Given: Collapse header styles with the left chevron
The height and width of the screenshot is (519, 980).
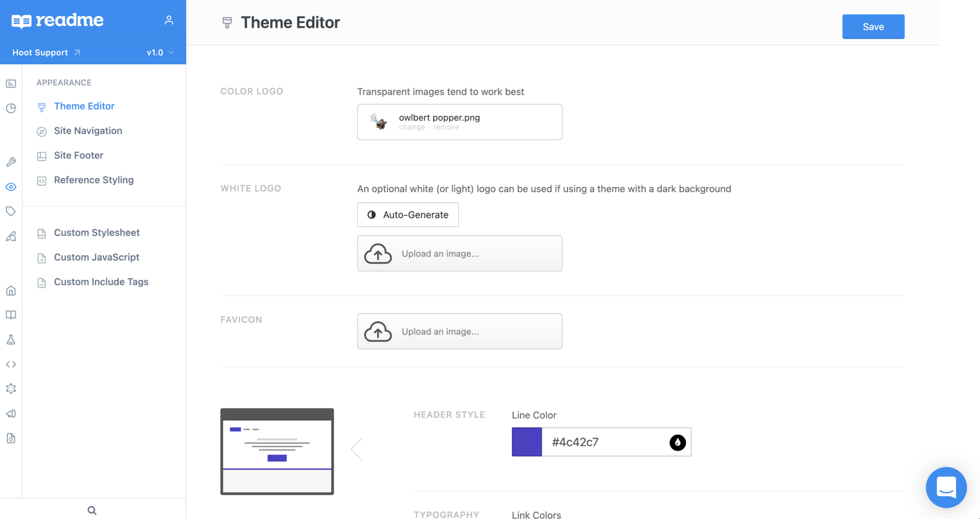Looking at the screenshot, I should [356, 449].
